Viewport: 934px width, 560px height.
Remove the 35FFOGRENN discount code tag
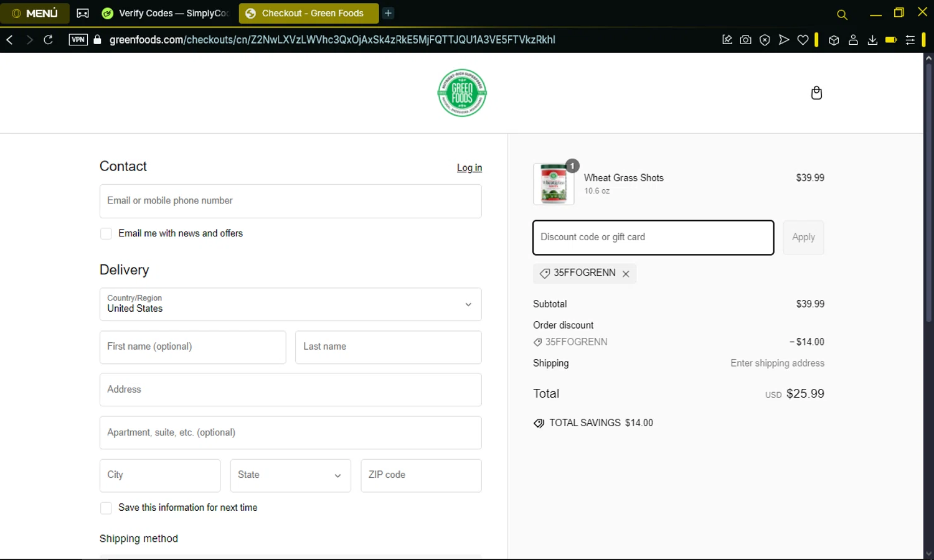tap(626, 274)
